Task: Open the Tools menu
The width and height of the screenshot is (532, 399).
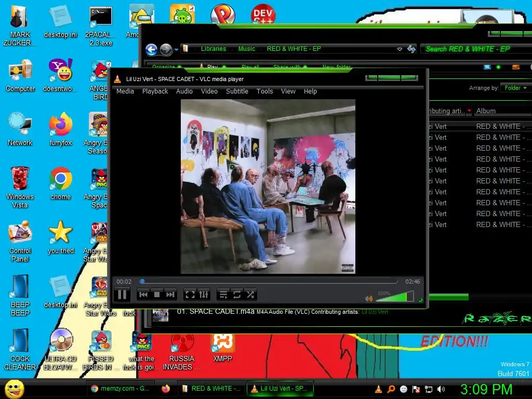Action: tap(264, 91)
